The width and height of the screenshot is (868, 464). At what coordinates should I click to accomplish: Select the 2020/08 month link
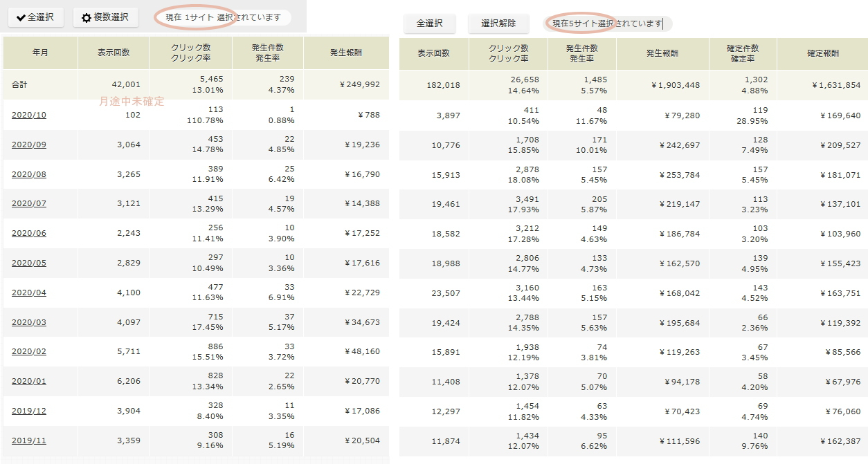point(29,174)
